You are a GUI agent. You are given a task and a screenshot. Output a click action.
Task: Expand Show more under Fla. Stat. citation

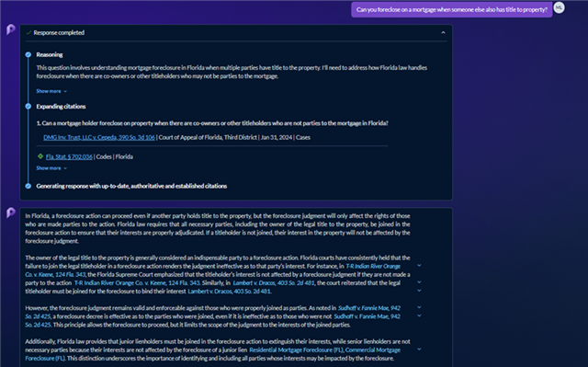tap(51, 168)
